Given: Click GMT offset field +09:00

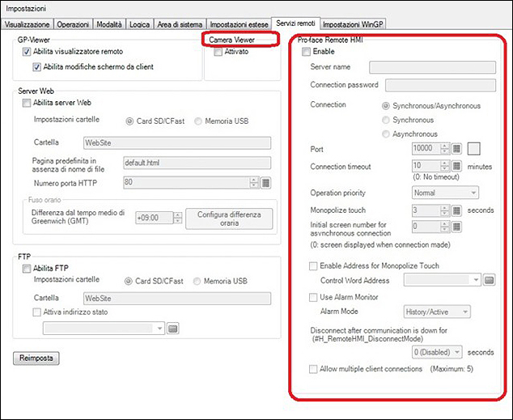Looking at the screenshot, I should tap(154, 218).
